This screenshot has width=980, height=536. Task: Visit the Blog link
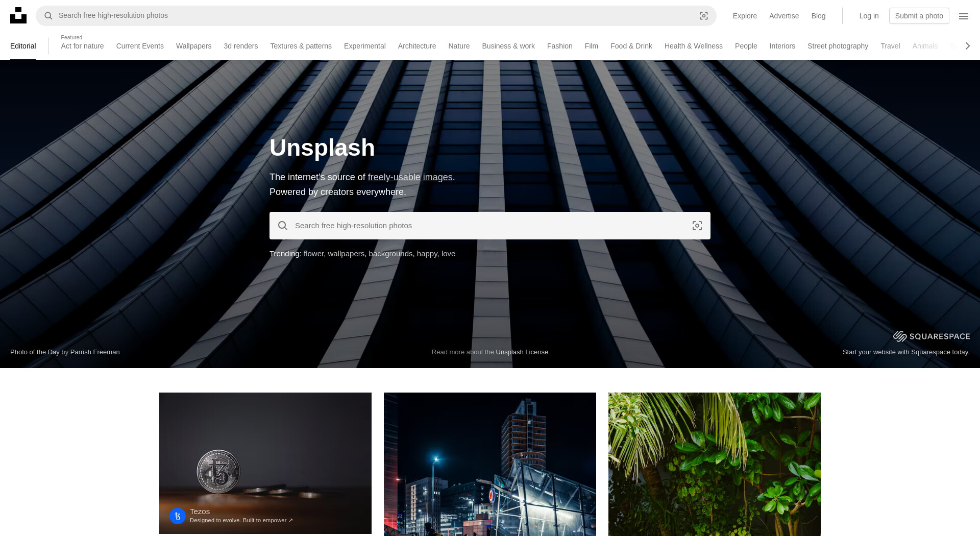pyautogui.click(x=818, y=16)
